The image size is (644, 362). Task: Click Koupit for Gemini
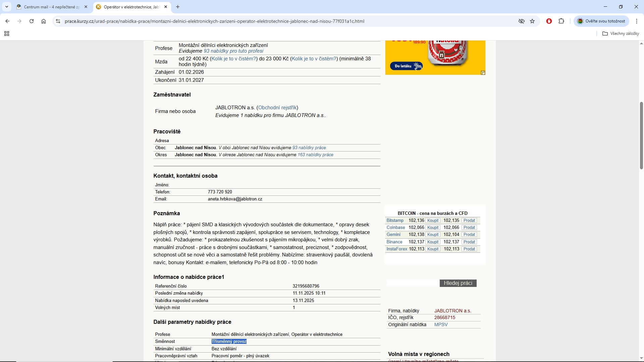[433, 235]
